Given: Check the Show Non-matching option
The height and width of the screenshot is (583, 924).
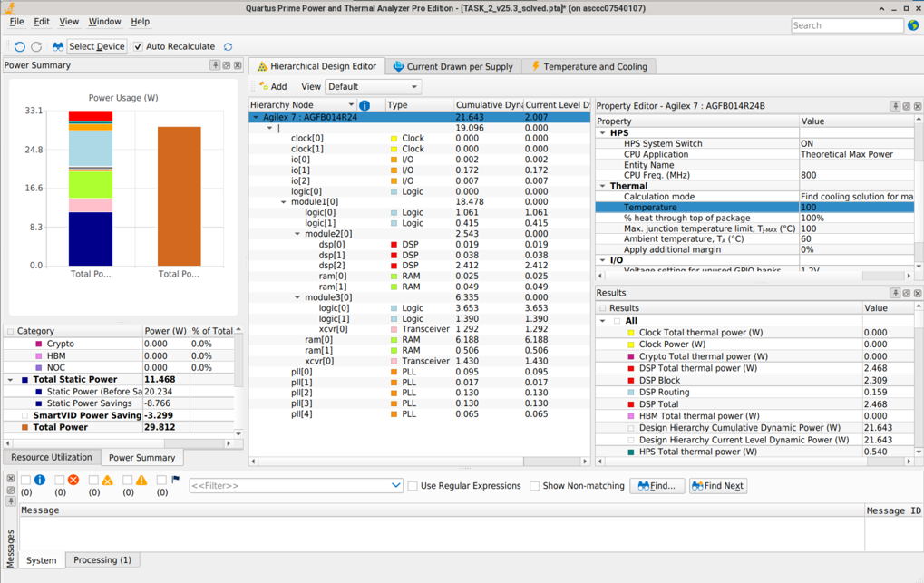Looking at the screenshot, I should (535, 486).
